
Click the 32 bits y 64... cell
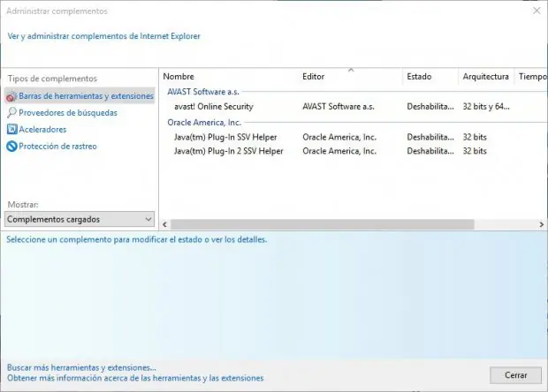tap(486, 107)
